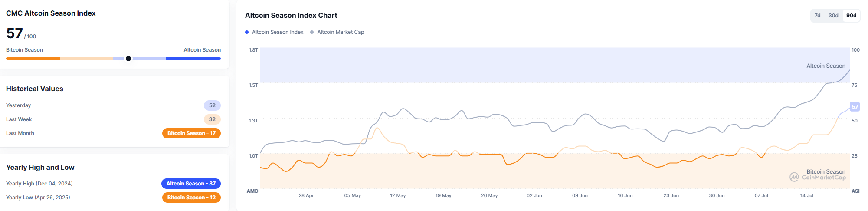Click the Last Week value badge 32
The height and width of the screenshot is (211, 868).
tap(212, 119)
